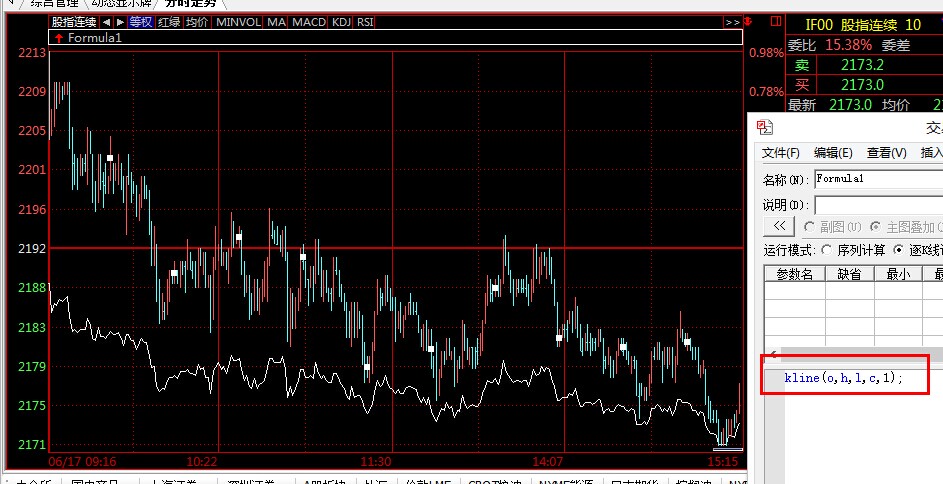Open the 文件(F) menu
The height and width of the screenshot is (484, 943).
click(x=780, y=153)
